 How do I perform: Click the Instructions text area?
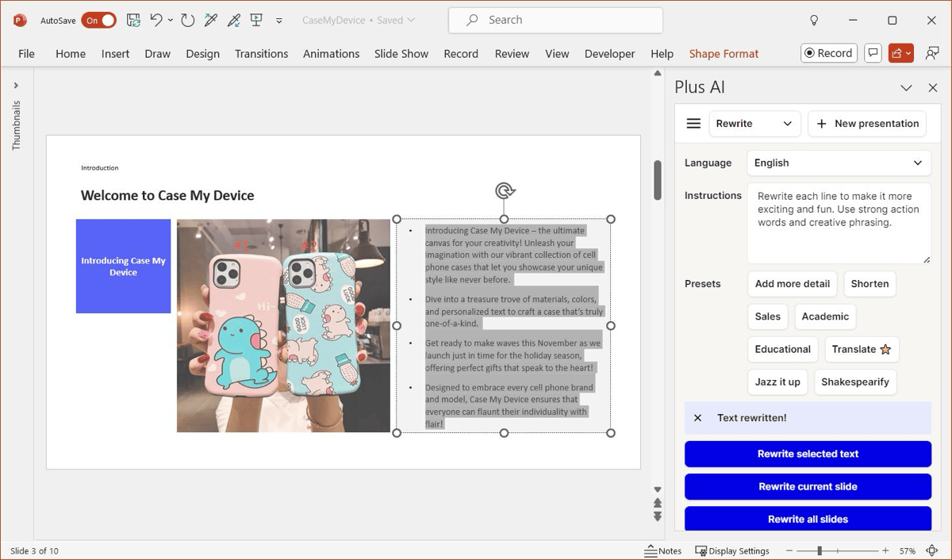[x=839, y=223]
